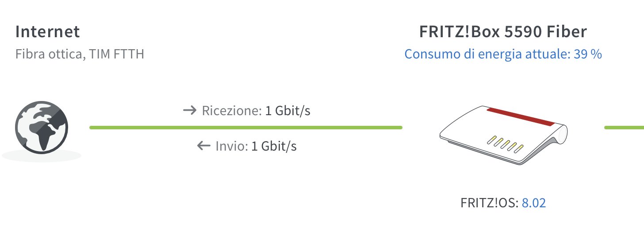The width and height of the screenshot is (644, 233).
Task: Click the Ricezione "1 Gbit/s" speed value
Action: 287,111
